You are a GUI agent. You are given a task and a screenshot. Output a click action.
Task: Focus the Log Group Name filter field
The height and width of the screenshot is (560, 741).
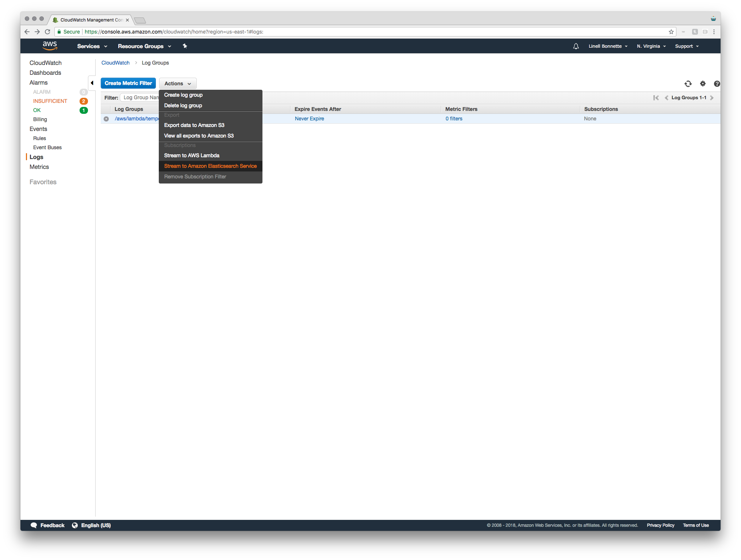pos(140,97)
